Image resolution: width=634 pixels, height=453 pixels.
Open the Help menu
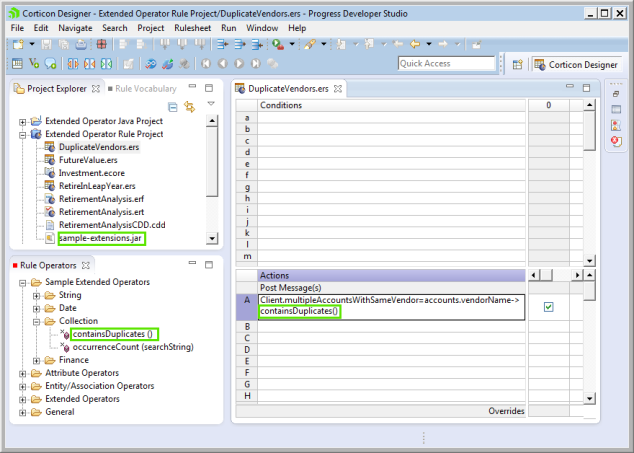(x=297, y=28)
